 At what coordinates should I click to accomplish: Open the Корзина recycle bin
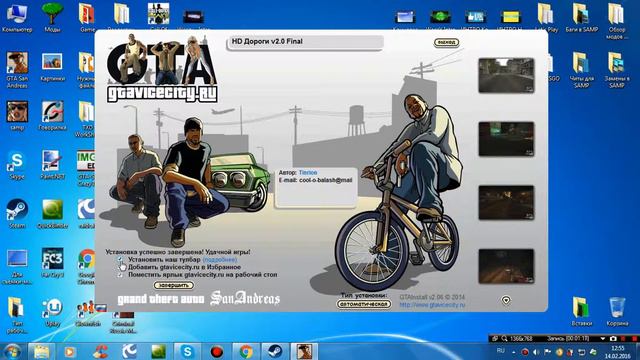617,311
